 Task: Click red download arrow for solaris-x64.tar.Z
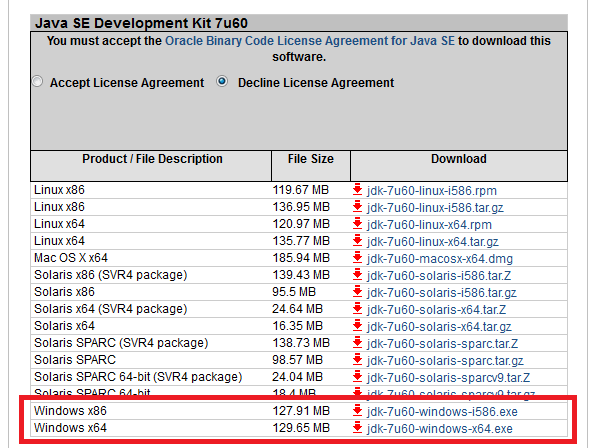pos(357,309)
